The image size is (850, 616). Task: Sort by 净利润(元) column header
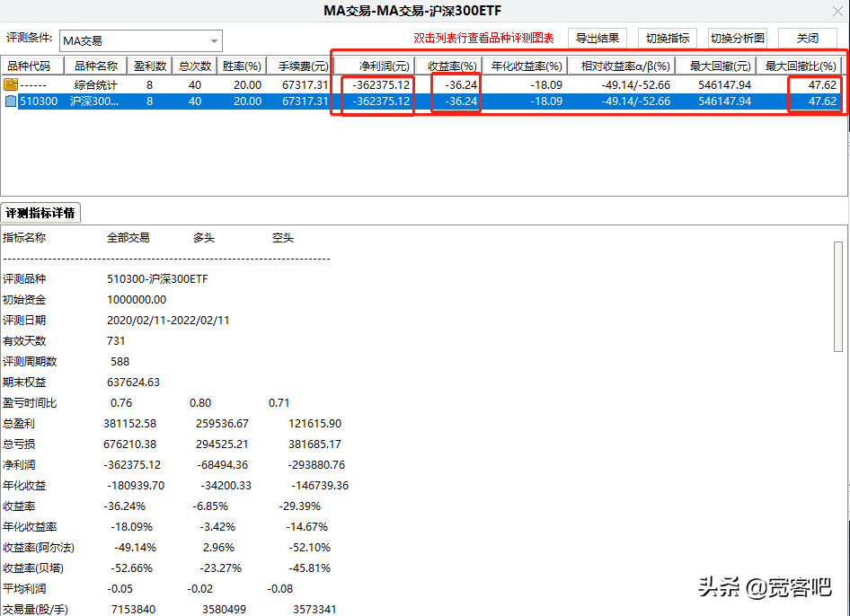[376, 66]
